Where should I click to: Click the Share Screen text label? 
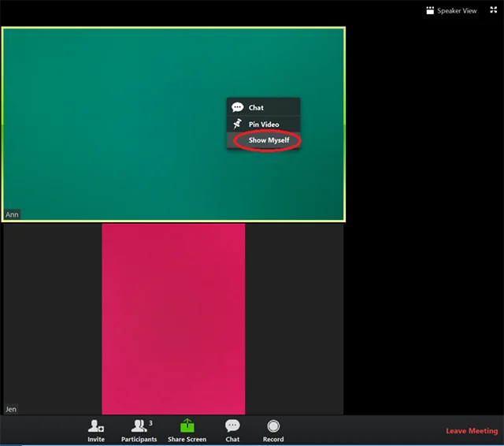pos(187,439)
